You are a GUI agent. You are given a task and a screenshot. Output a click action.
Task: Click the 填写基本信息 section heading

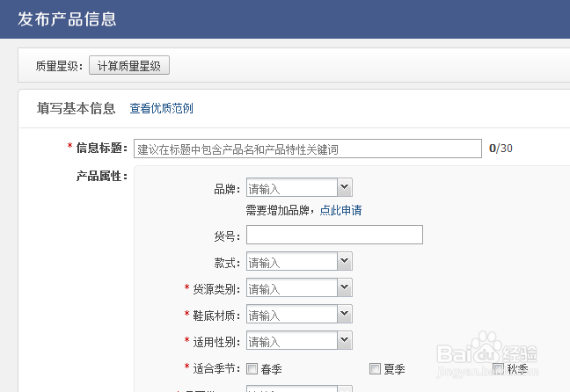[76, 108]
